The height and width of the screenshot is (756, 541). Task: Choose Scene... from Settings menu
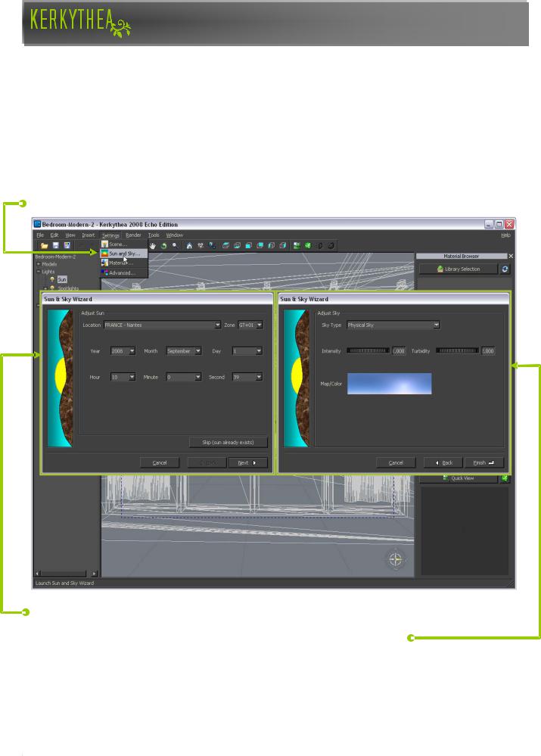[124, 244]
